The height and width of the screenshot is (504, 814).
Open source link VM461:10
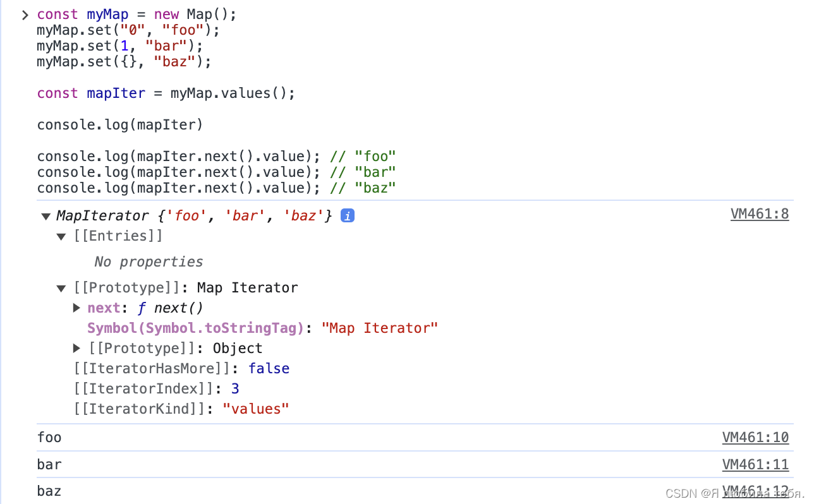pyautogui.click(x=756, y=438)
